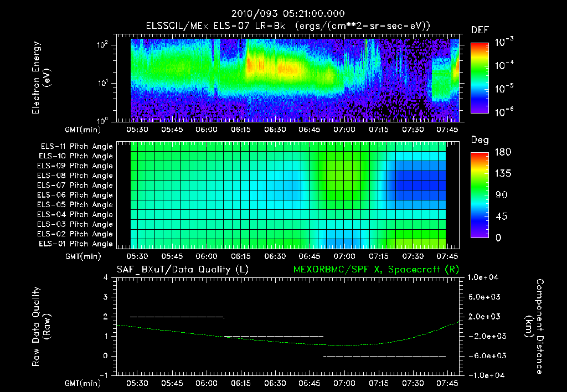Screen dimensions: 567x392
Task: Click 06:15 tick on the spectrogram time axis
Action: pos(241,130)
